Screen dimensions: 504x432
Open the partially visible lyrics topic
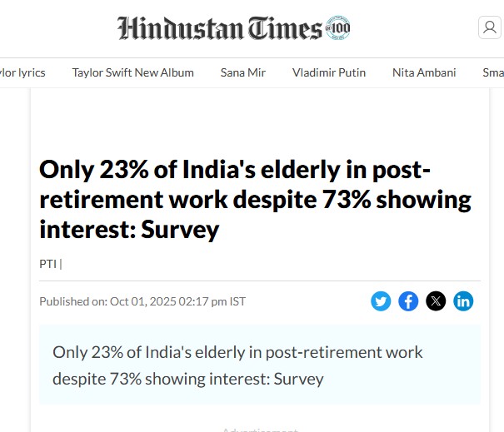[23, 72]
